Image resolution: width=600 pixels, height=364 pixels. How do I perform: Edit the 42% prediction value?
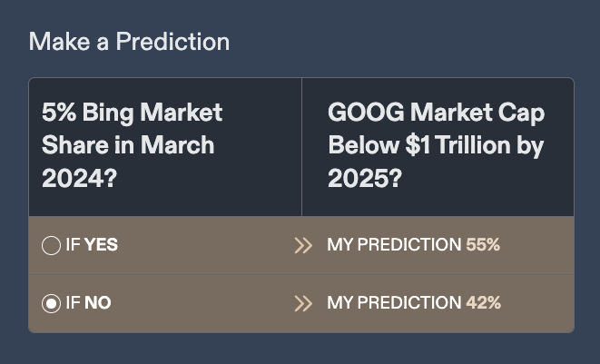(x=483, y=303)
